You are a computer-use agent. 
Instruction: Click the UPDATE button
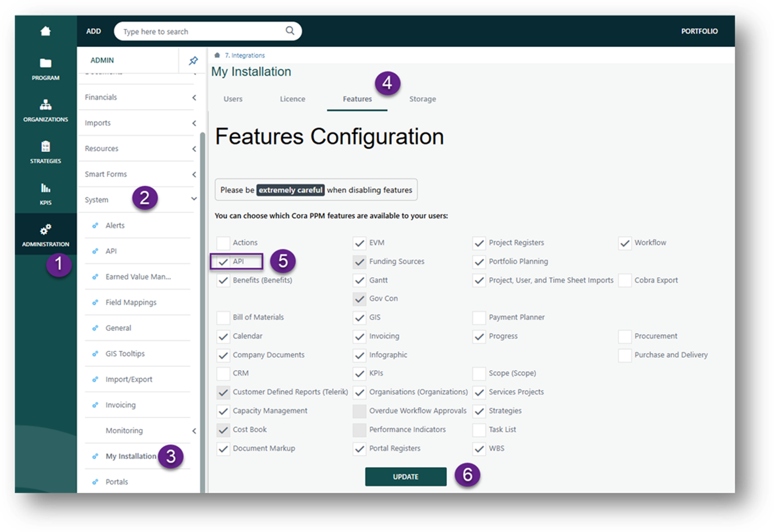406,477
